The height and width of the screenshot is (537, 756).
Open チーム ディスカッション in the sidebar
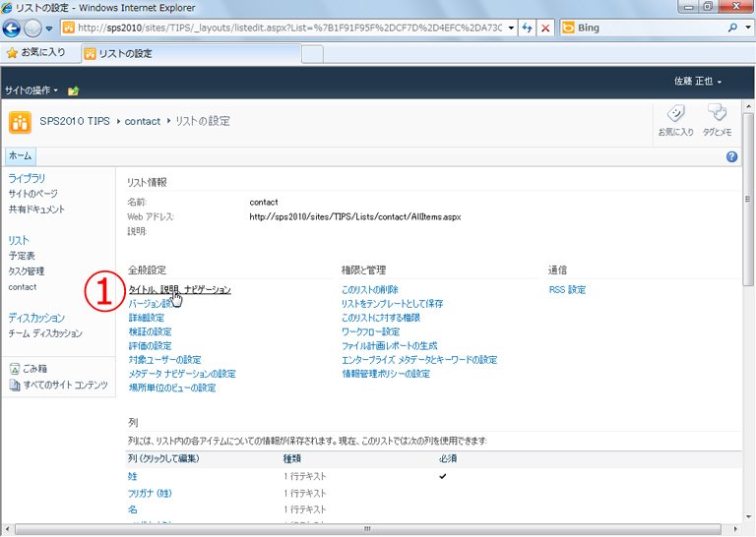tap(45, 333)
